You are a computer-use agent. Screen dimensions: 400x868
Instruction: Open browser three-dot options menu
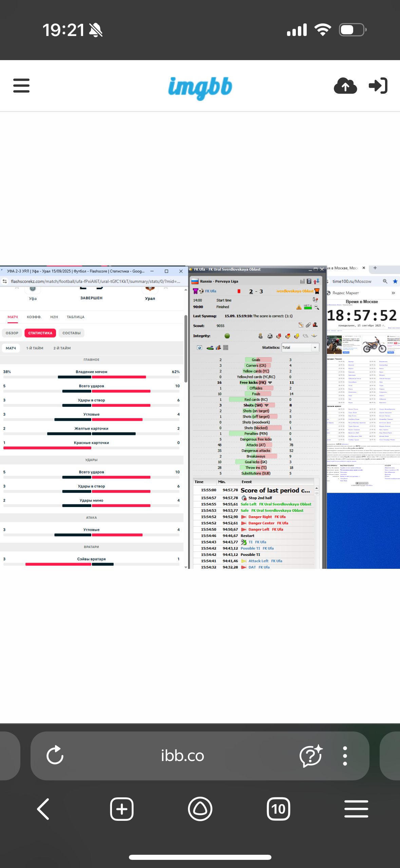(345, 756)
